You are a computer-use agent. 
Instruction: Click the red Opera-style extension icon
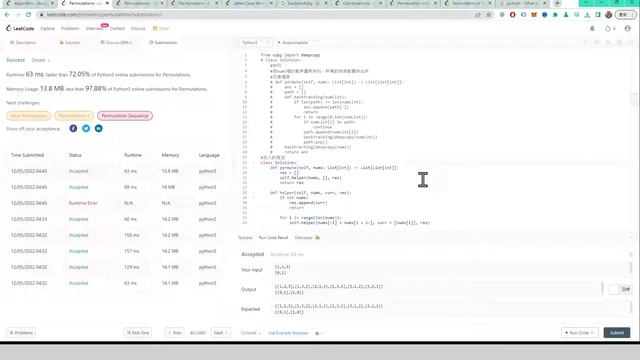click(x=512, y=15)
